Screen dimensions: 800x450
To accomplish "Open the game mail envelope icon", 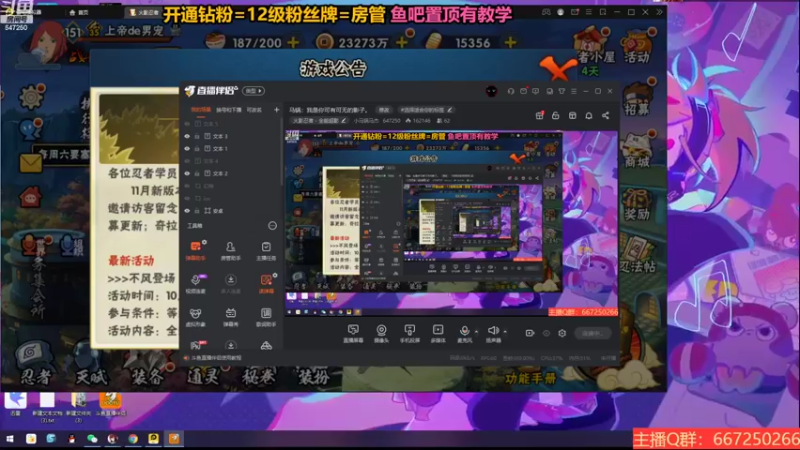I will point(31,163).
